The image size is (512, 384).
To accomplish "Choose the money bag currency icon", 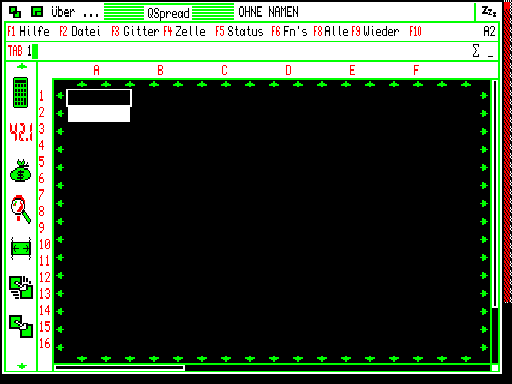I will [21, 170].
